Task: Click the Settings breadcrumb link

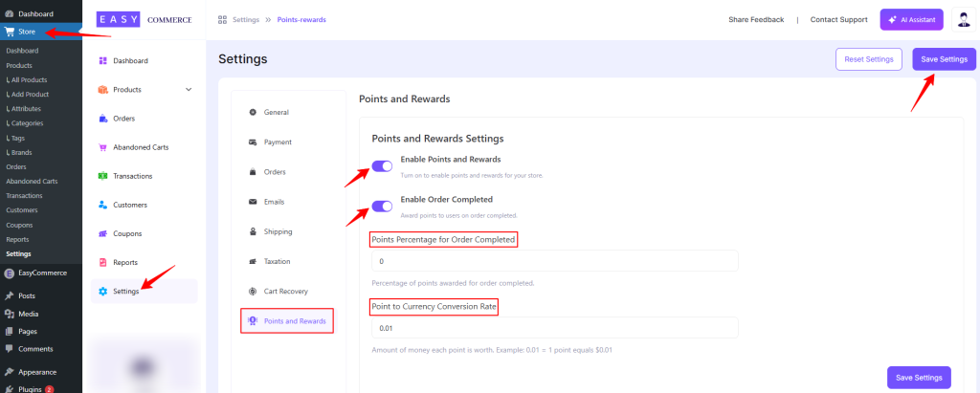Action: click(x=246, y=19)
